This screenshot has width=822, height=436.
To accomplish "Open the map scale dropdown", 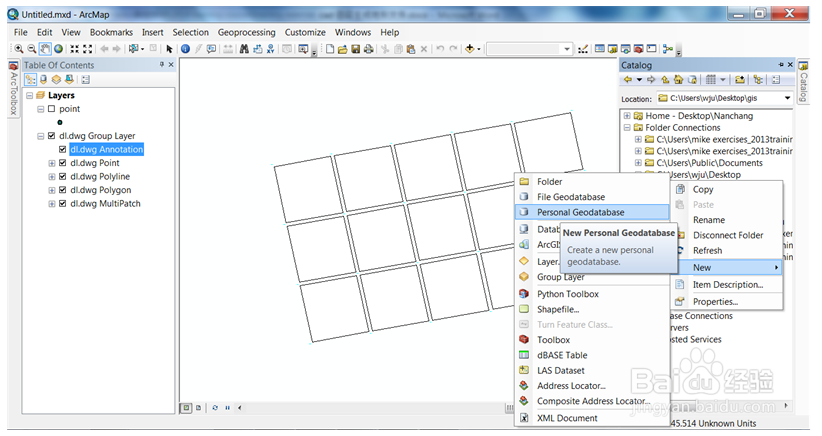I will (x=567, y=49).
